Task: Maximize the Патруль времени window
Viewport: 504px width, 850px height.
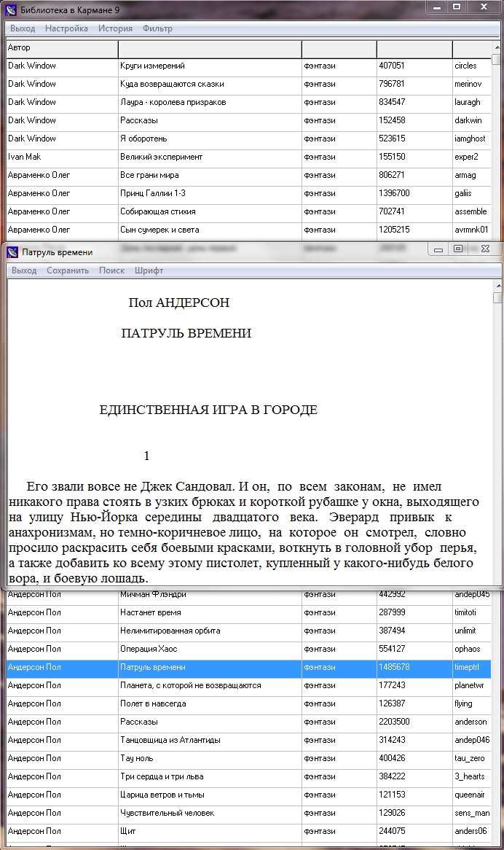Action: [458, 249]
